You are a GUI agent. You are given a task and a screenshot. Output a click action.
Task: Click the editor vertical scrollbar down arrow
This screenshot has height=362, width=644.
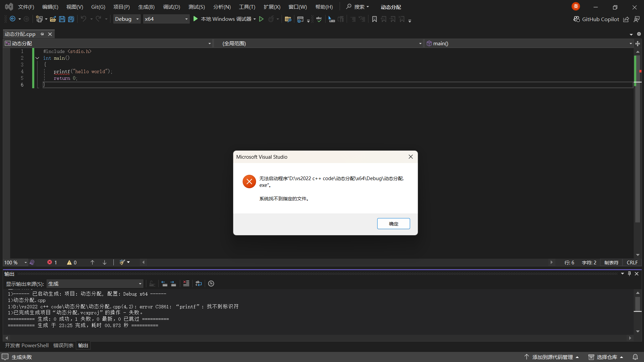pos(638,255)
